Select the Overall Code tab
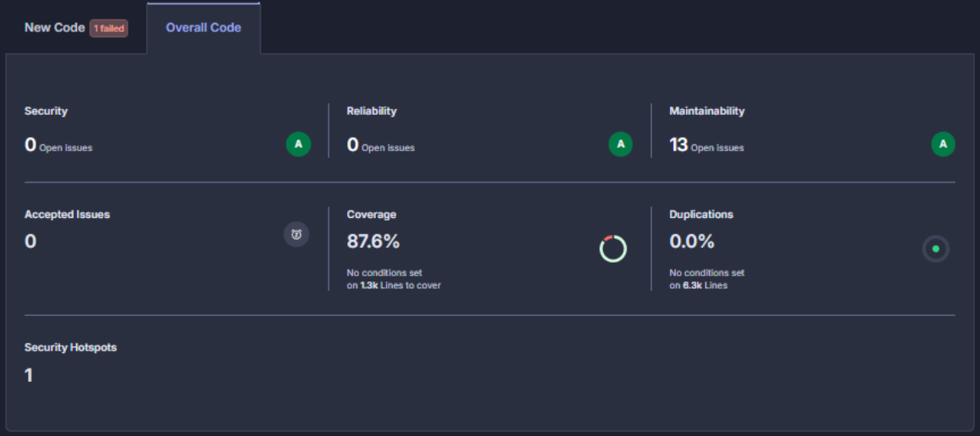 [203, 28]
